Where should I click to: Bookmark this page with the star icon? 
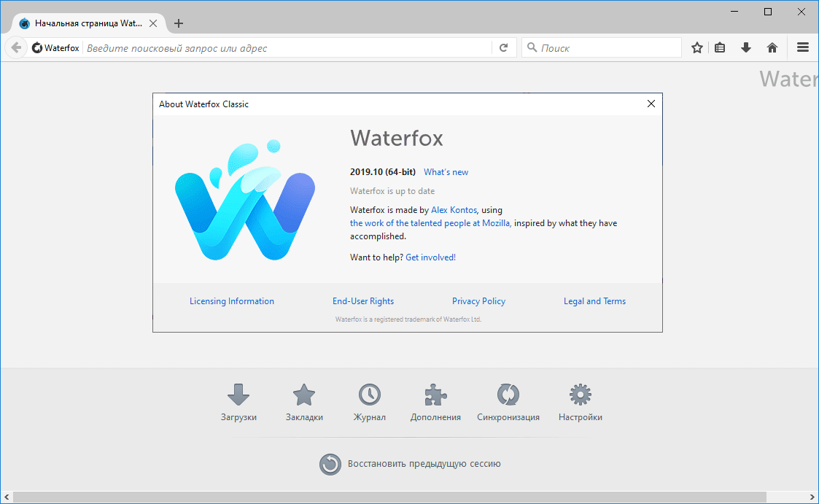(696, 48)
